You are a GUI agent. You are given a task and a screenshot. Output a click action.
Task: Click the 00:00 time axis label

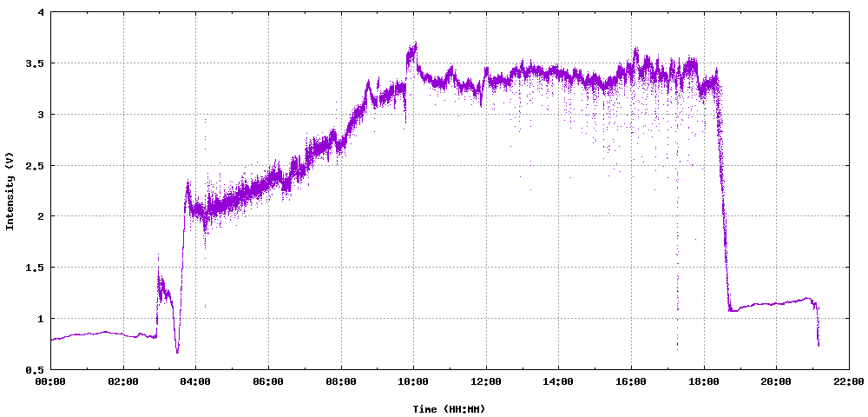[x=50, y=382]
